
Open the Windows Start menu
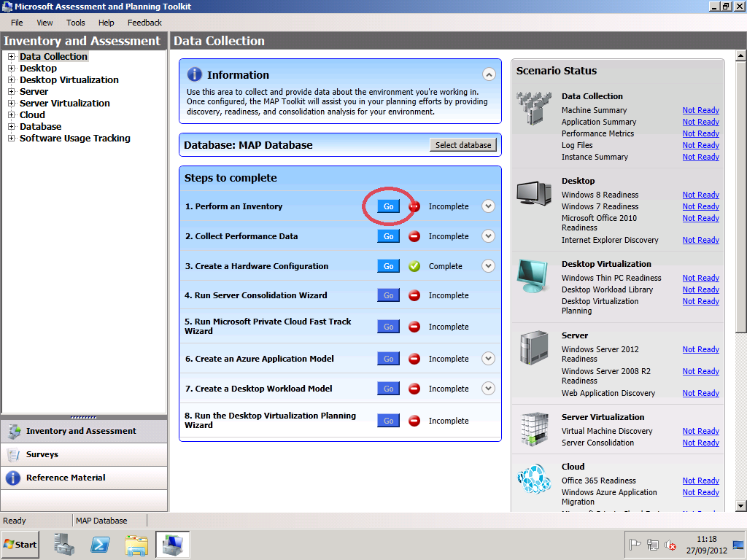point(20,544)
